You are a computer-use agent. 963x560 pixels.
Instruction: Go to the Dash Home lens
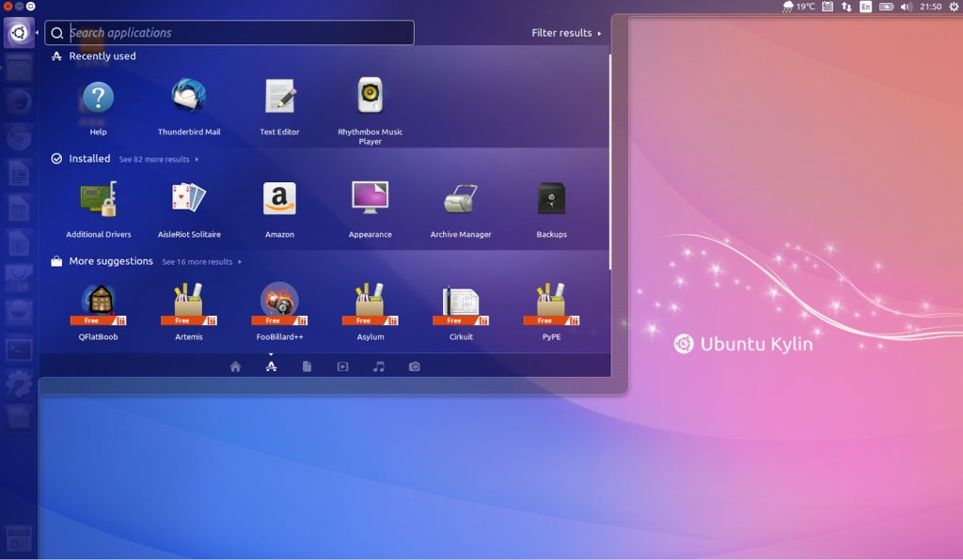click(235, 366)
